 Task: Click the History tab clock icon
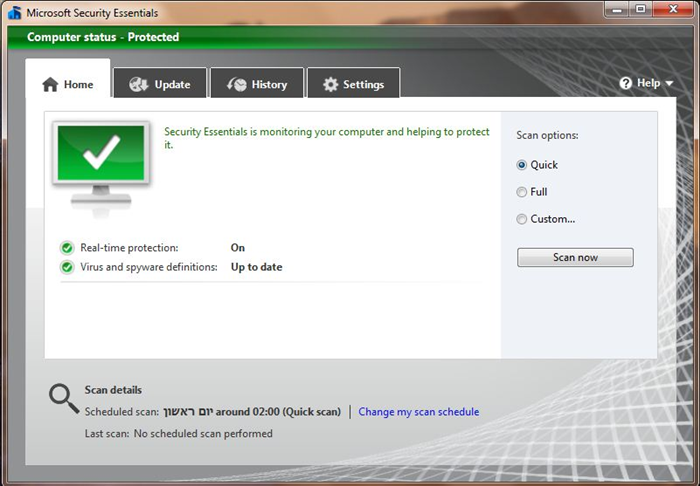tap(236, 84)
